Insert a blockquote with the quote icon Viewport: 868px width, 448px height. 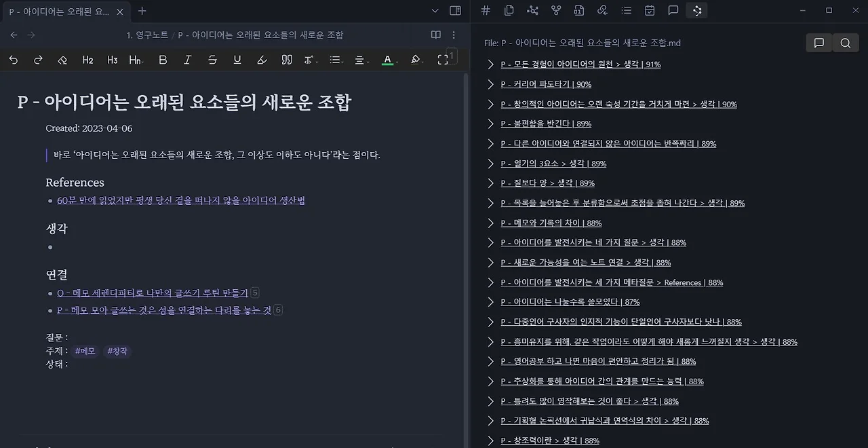(x=287, y=60)
